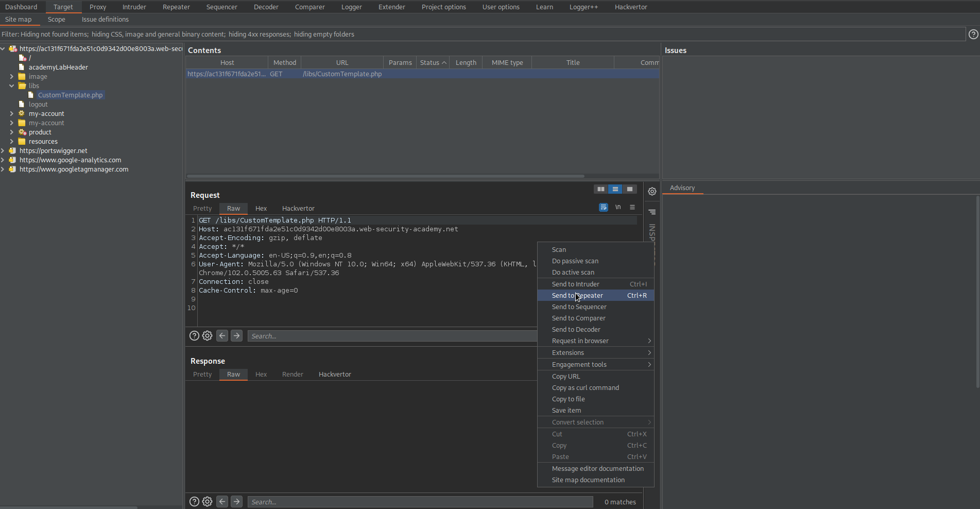Click the root '/' page icon
The image size is (980, 509).
coord(22,58)
